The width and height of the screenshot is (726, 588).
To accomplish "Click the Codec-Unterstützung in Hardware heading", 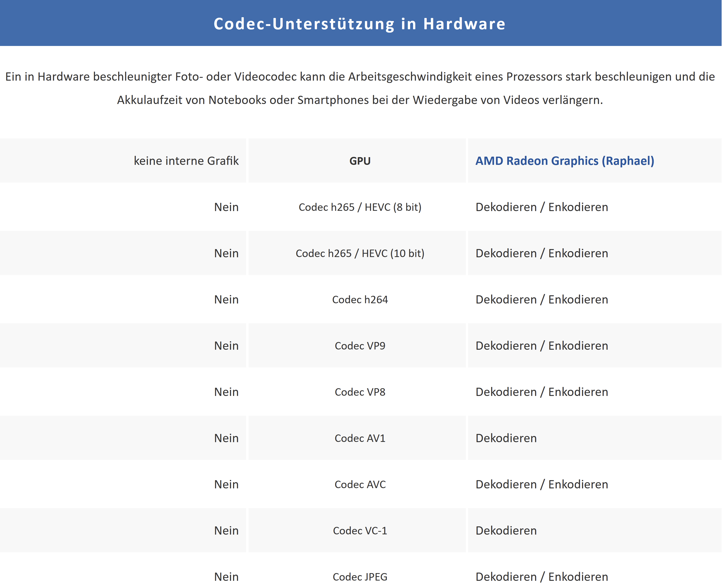I will click(x=360, y=24).
